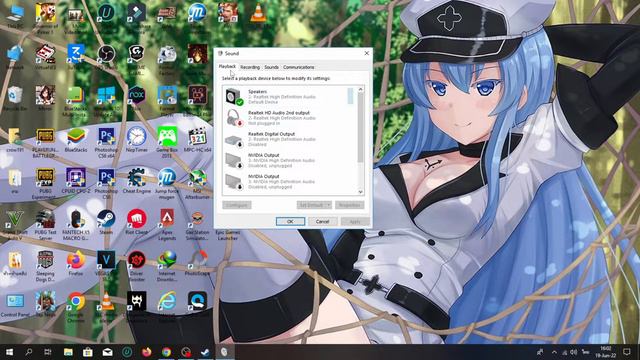The width and height of the screenshot is (640, 360).
Task: Select the NapTimer clock icon
Action: 137,140
